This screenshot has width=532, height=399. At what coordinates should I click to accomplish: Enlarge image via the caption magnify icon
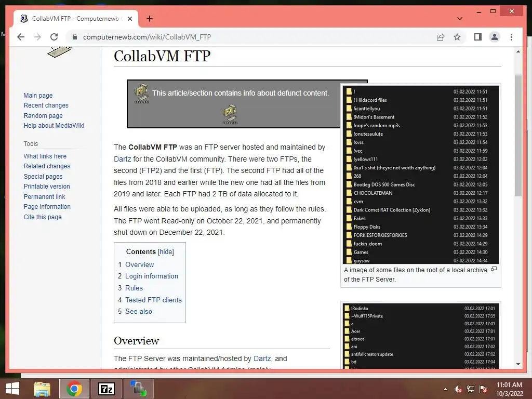pyautogui.click(x=494, y=269)
